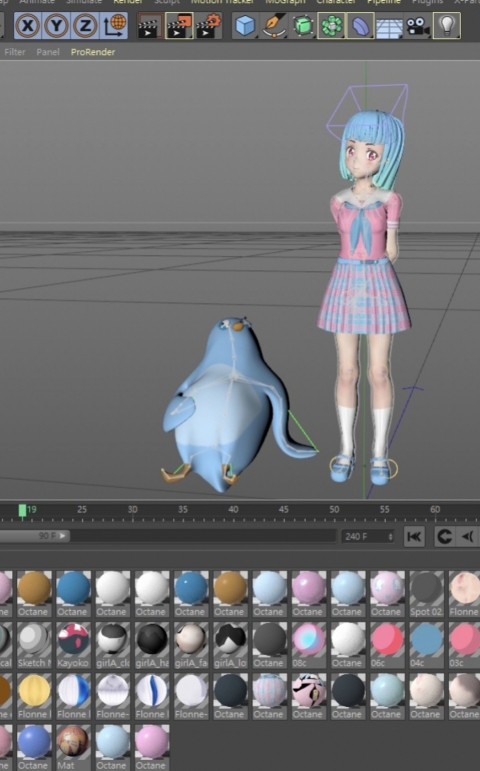Click the Render View clapperboard icon
Screen dimensions: 480x771
[150, 26]
